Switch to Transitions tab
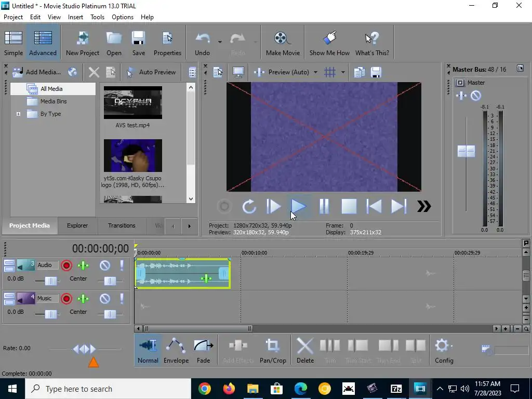Image resolution: width=532 pixels, height=399 pixels. click(122, 225)
